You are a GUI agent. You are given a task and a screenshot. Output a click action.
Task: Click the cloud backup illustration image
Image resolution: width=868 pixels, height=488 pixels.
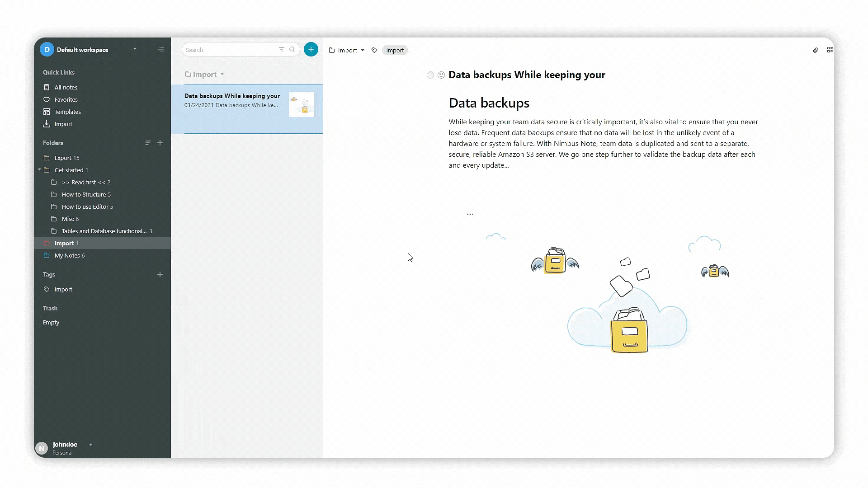click(x=607, y=293)
